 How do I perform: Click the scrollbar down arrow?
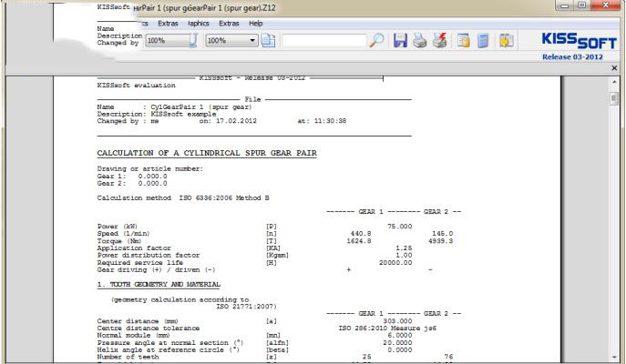pos(614,358)
